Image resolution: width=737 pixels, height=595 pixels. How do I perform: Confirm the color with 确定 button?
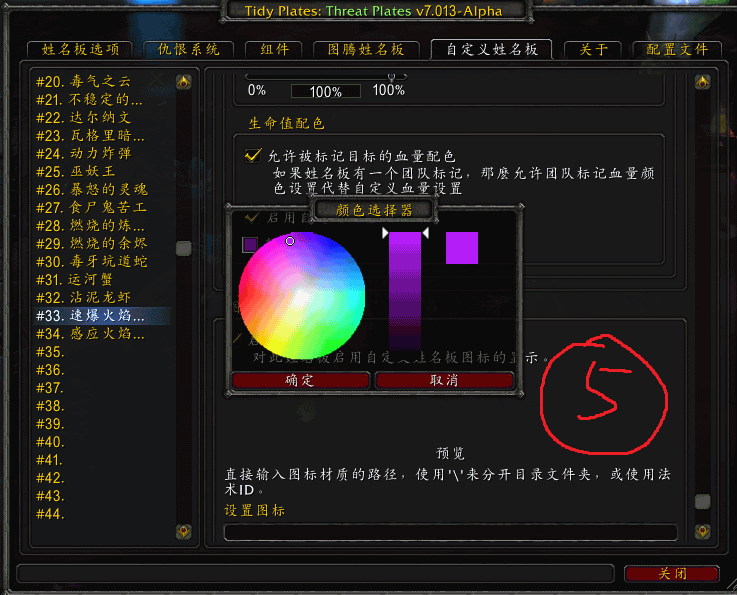pyautogui.click(x=300, y=380)
